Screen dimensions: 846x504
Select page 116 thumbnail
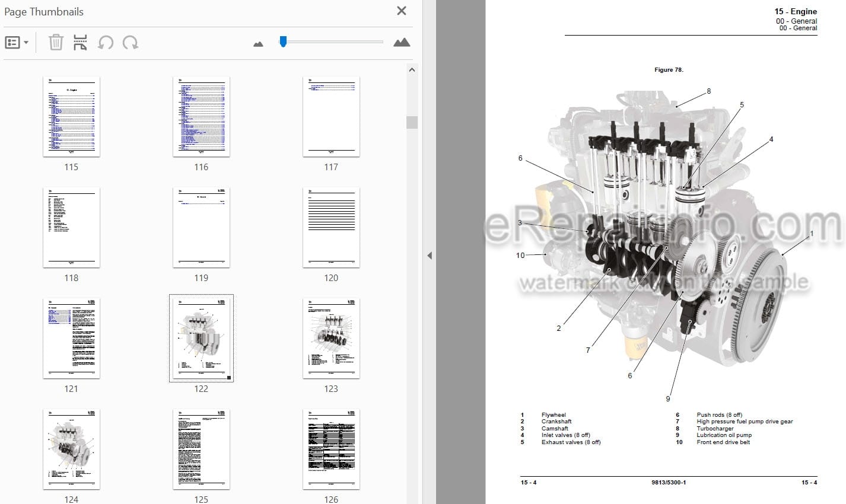tap(201, 117)
